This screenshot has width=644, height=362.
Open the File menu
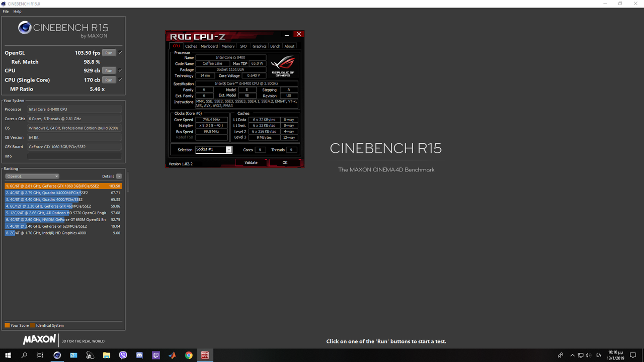click(x=6, y=11)
